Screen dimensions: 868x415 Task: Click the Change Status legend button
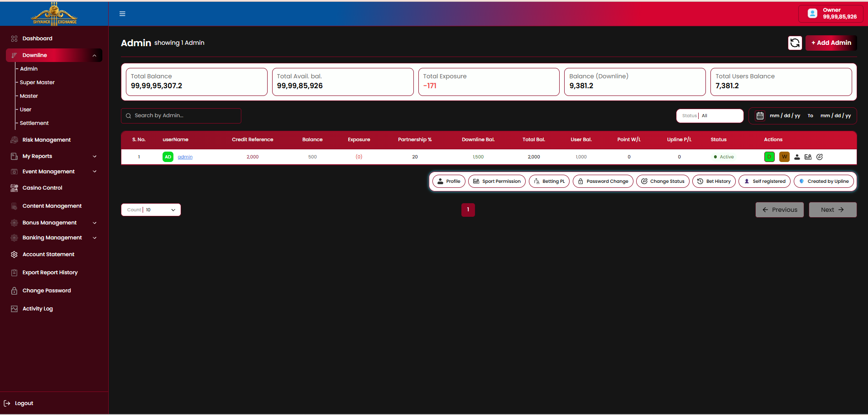pyautogui.click(x=663, y=181)
